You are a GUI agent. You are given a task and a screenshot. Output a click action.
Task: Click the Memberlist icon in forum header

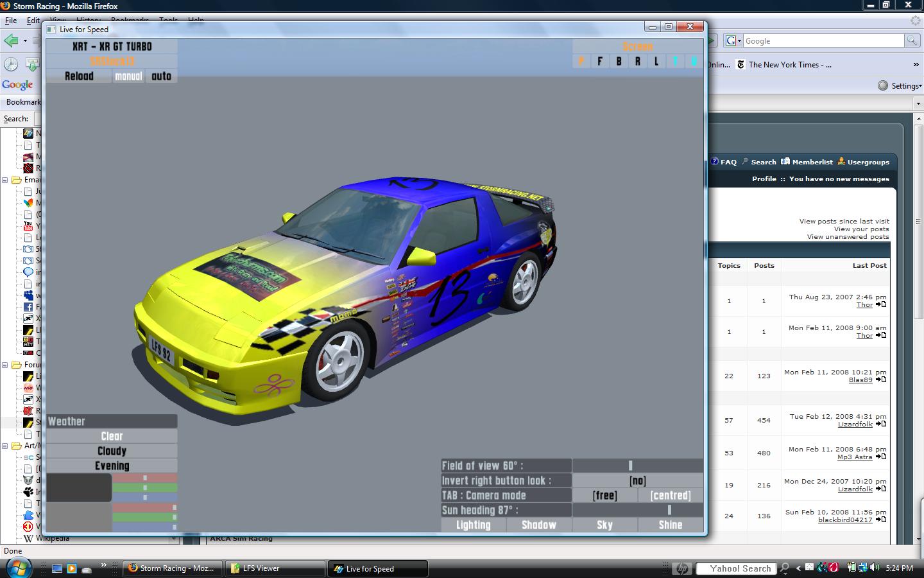(785, 162)
